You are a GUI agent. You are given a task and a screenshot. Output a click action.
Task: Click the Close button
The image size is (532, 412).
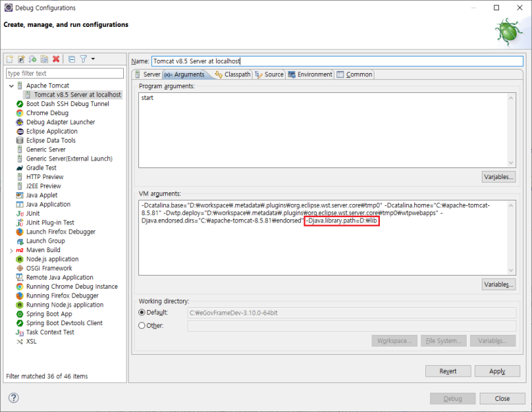tap(502, 398)
